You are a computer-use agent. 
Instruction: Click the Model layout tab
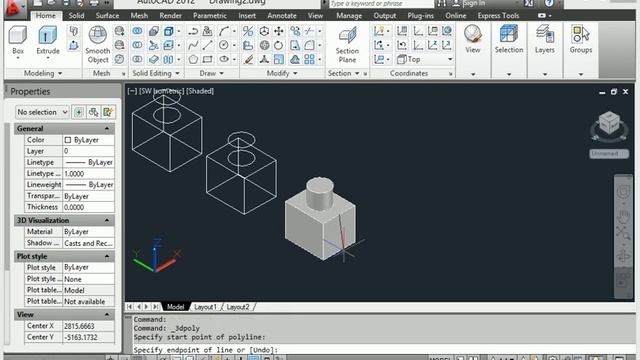click(x=176, y=307)
